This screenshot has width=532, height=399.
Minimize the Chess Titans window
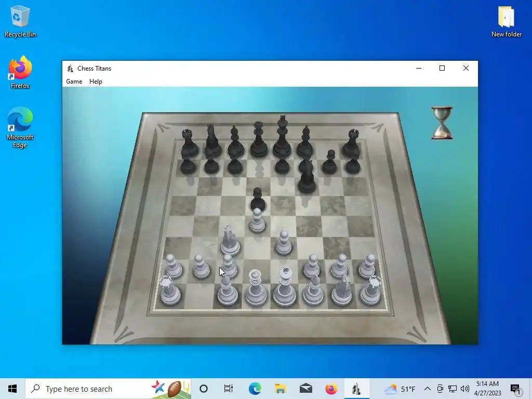[x=419, y=68]
